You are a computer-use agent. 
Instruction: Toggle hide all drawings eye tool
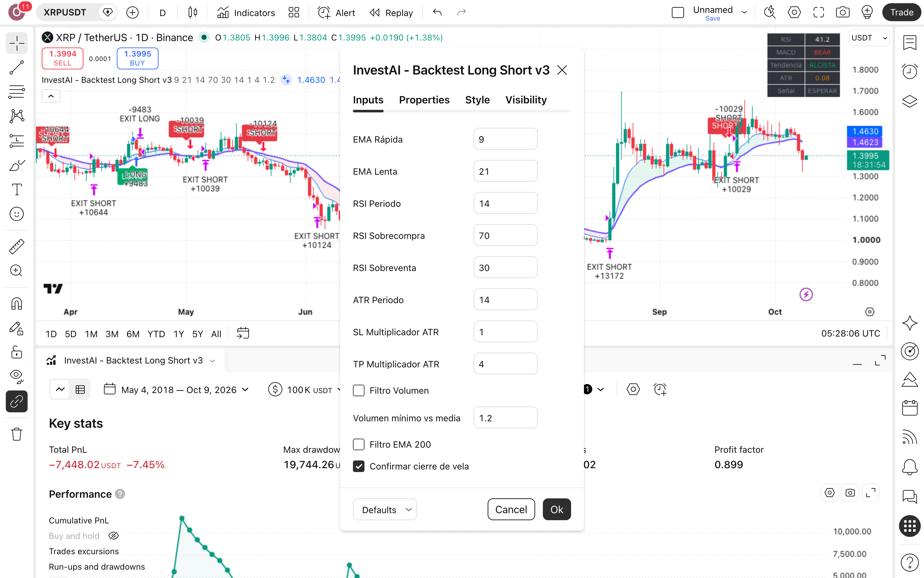point(16,377)
